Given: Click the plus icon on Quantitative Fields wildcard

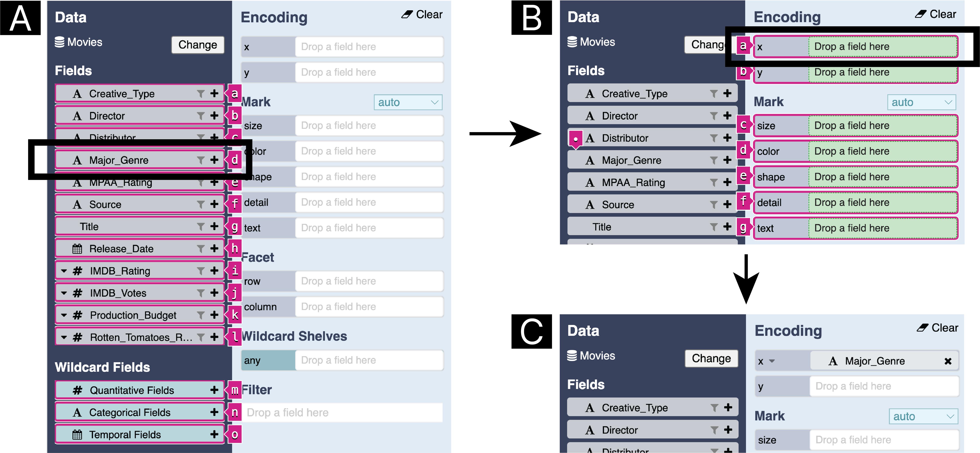Looking at the screenshot, I should coord(215,390).
